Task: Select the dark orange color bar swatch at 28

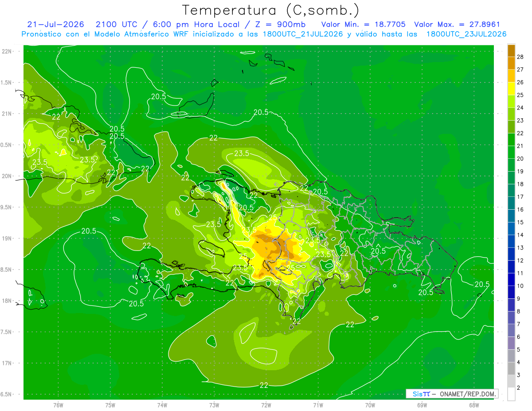Action: (511, 51)
